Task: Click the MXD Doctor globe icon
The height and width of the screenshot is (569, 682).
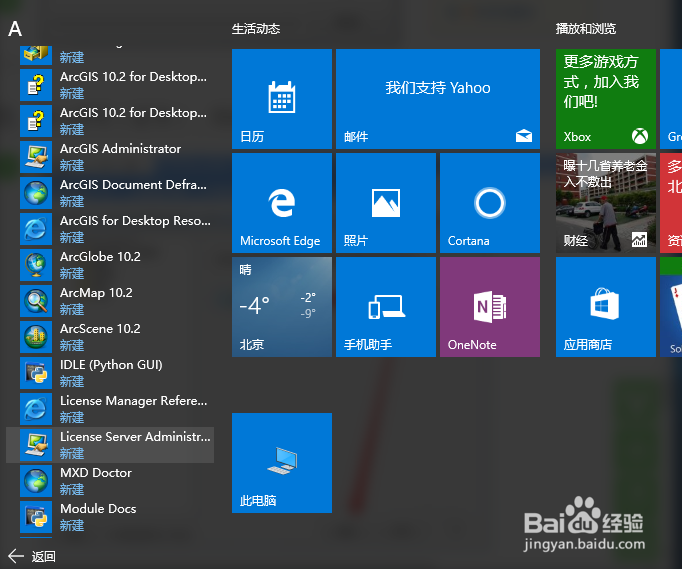Action: tap(36, 481)
